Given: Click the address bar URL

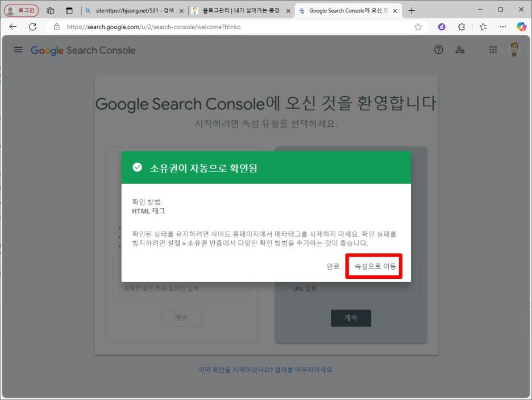Looking at the screenshot, I should (x=153, y=27).
